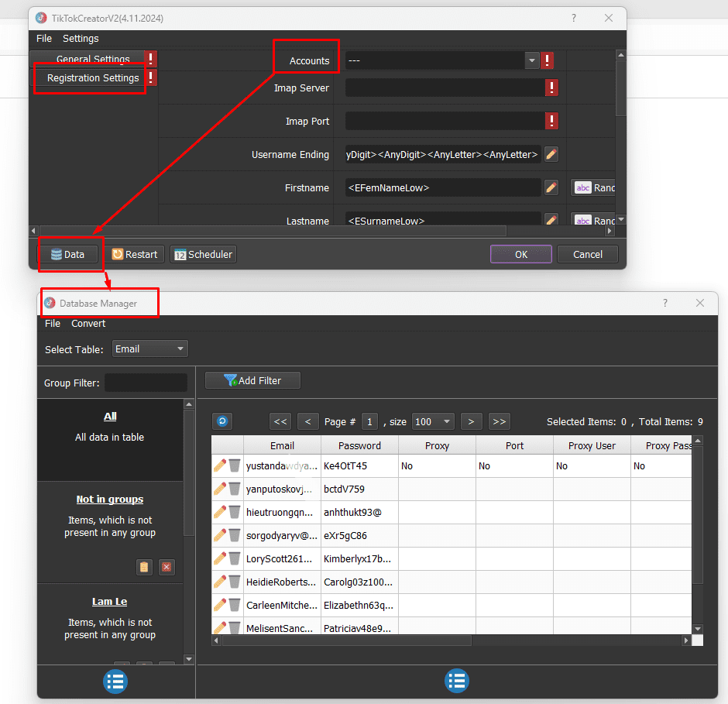Screen dimensions: 728x704
Task: Edit the yanputoskovj row pencil icon
Action: point(220,489)
